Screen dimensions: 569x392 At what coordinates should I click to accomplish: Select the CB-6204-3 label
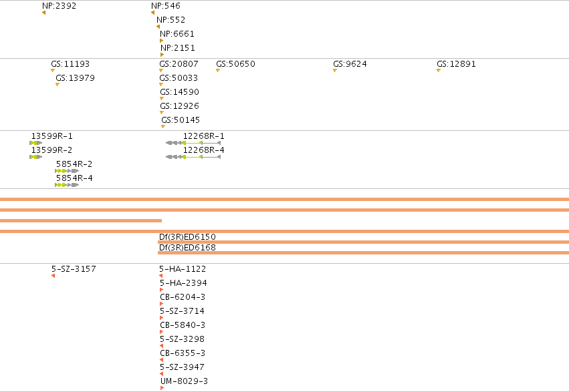tap(183, 297)
